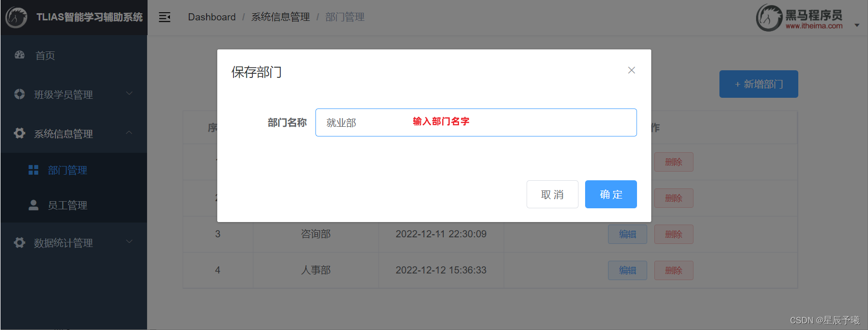
Task: Cancel with the 取消 button
Action: pyautogui.click(x=553, y=195)
